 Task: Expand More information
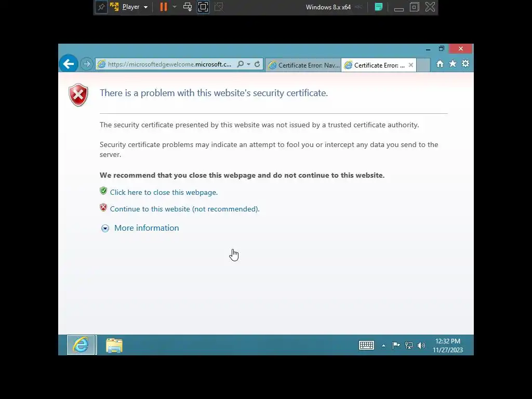pos(147,228)
